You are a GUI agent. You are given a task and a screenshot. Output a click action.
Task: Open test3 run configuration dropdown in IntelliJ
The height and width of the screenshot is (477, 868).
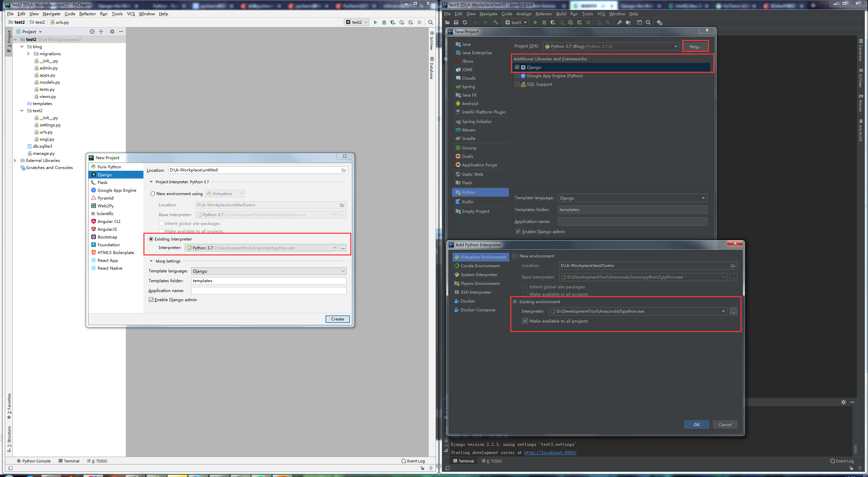[516, 22]
